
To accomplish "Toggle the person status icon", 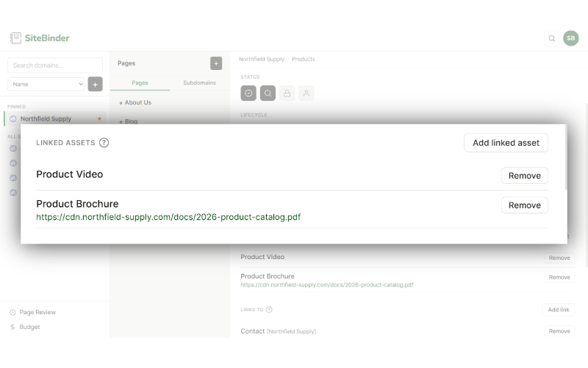I will click(306, 93).
